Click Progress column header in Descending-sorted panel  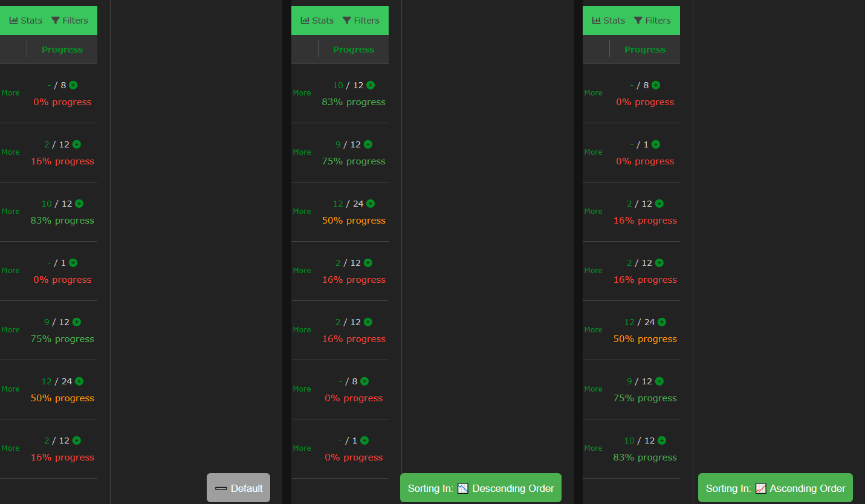click(354, 50)
